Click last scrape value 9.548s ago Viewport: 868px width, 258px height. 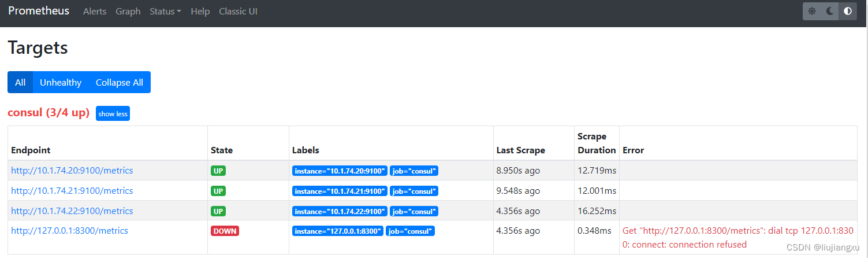[x=518, y=191]
